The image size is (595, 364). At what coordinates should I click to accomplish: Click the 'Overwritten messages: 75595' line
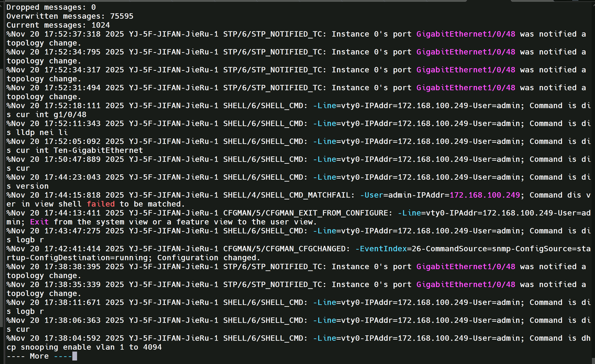(x=70, y=16)
